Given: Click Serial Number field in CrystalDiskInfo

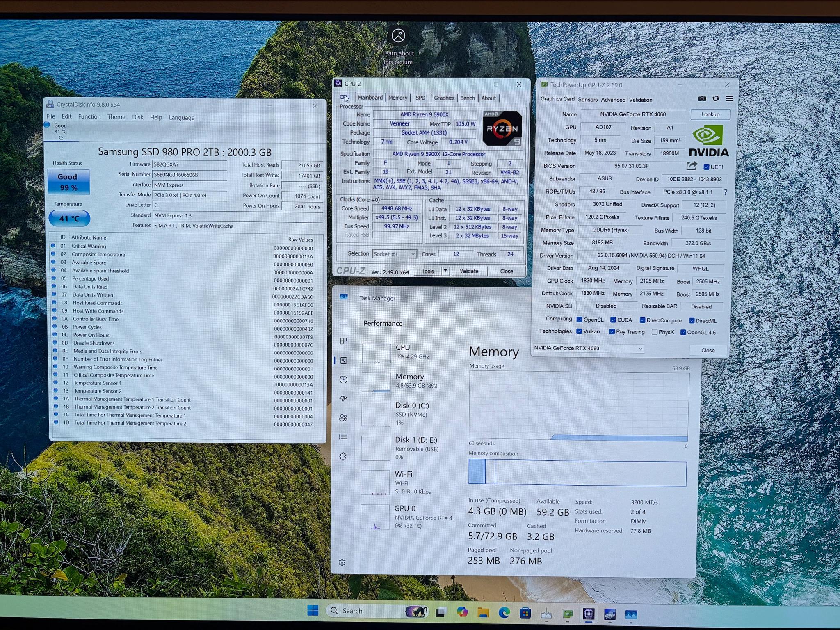Looking at the screenshot, I should coord(189,175).
